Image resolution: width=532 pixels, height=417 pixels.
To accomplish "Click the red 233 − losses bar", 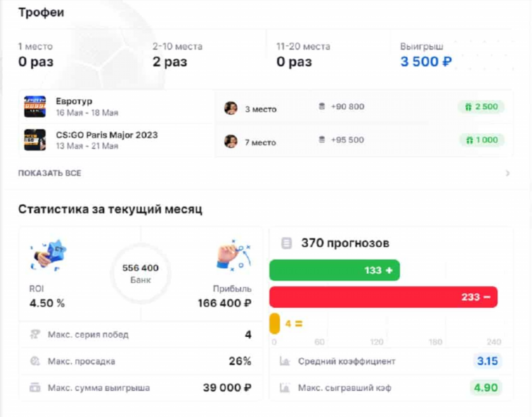I will 383,297.
